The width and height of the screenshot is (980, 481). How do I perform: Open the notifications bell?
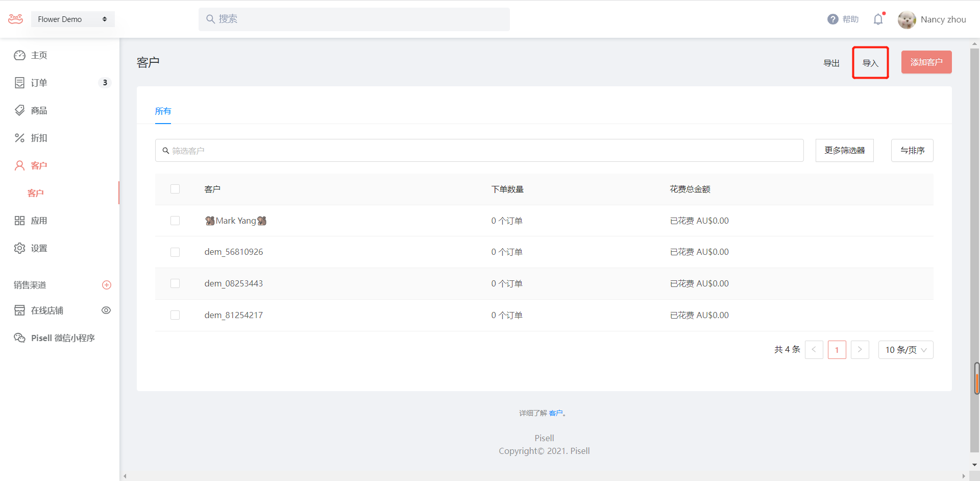pyautogui.click(x=878, y=19)
